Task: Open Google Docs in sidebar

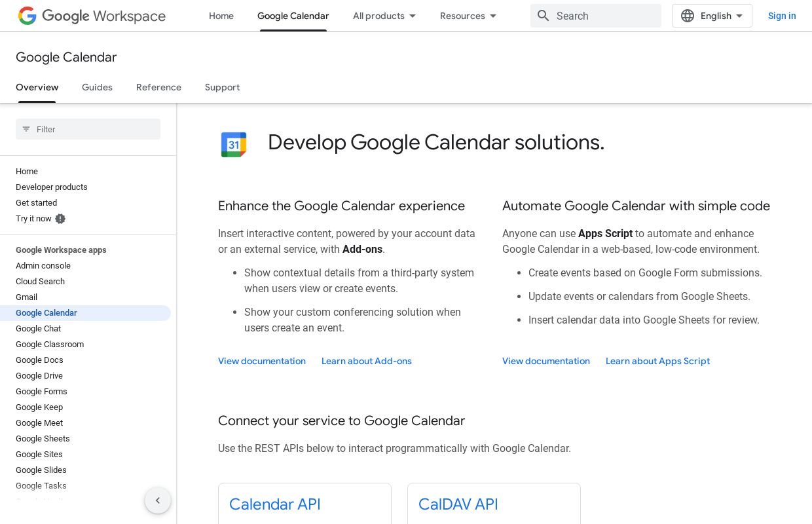Action: click(x=39, y=360)
